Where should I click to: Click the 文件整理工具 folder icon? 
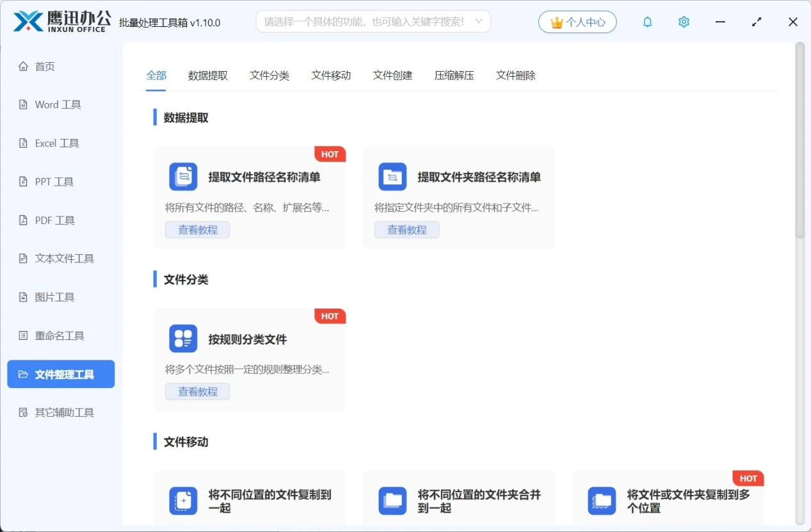24,374
